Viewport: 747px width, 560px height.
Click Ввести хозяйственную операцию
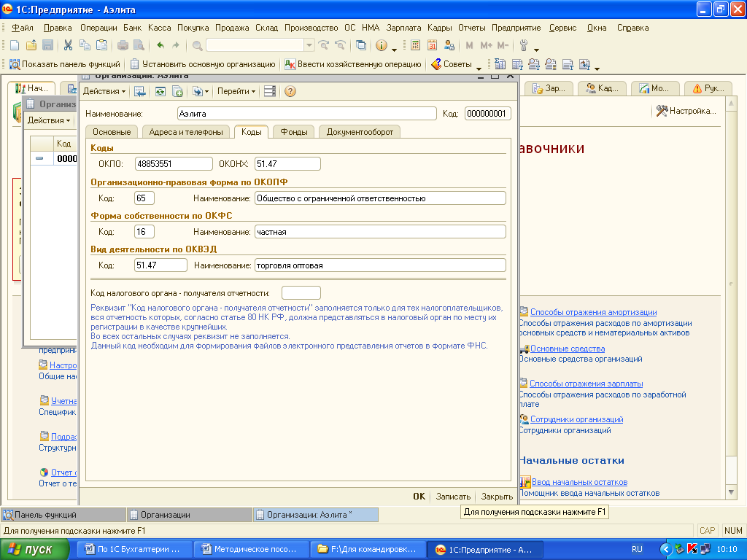pyautogui.click(x=352, y=64)
